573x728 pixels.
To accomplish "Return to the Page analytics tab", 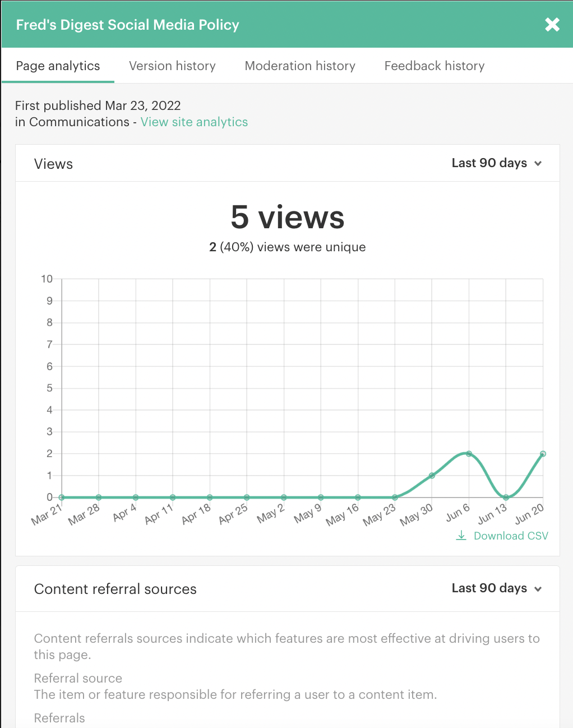I will (58, 66).
